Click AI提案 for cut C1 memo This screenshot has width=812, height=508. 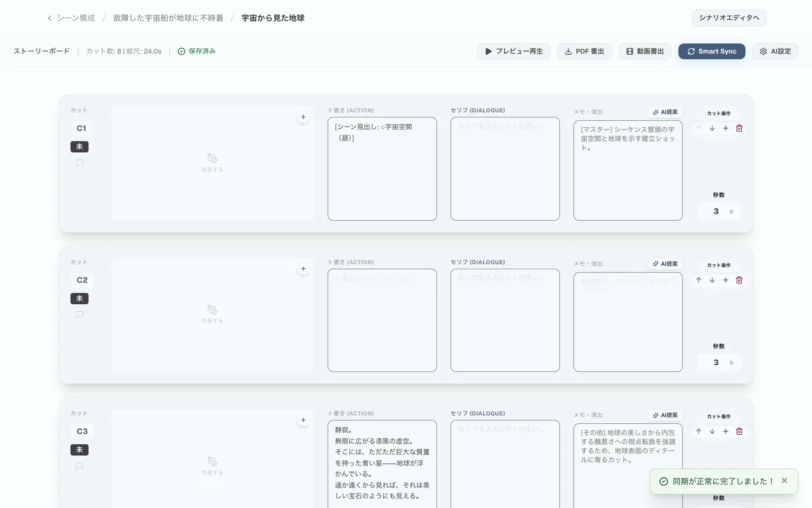665,112
